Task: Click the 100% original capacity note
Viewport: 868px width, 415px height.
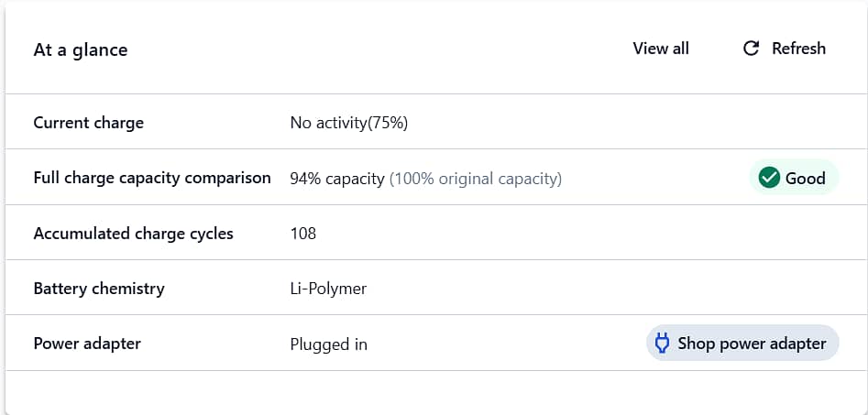Action: point(476,179)
